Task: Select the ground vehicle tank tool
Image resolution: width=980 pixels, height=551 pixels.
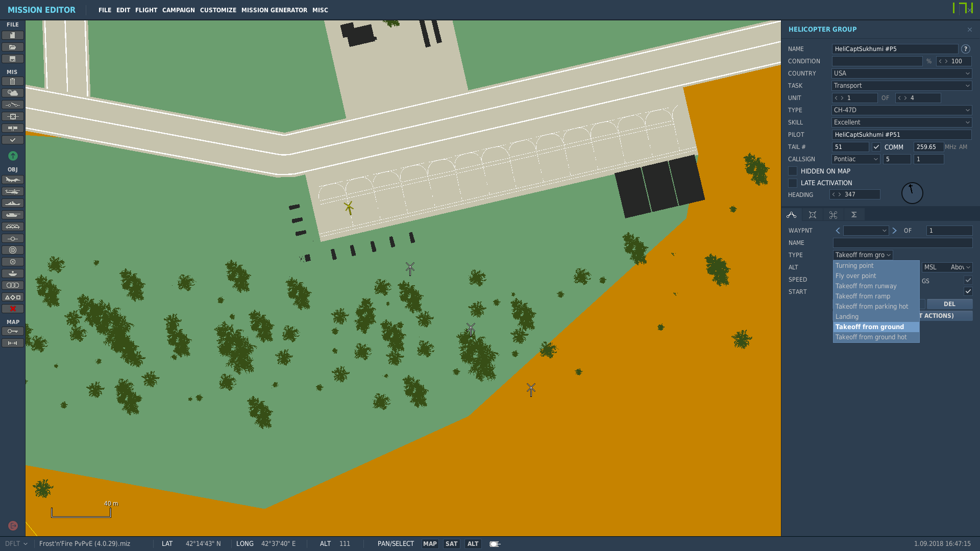Action: pos(13,215)
